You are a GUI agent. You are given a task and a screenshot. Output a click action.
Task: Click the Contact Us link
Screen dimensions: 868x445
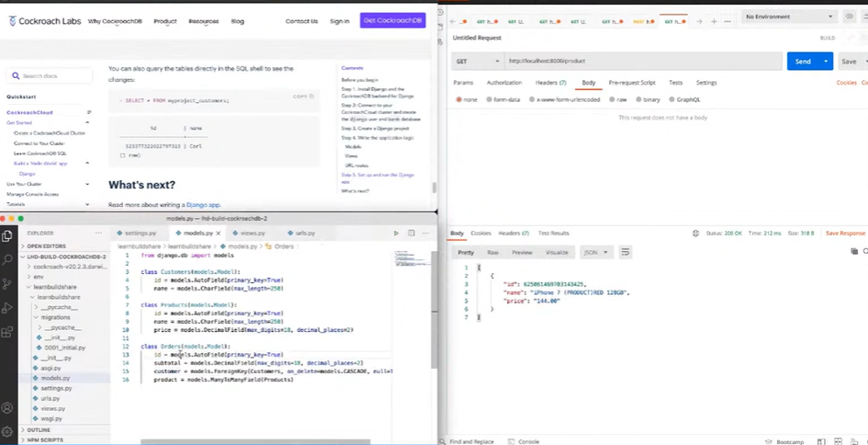[301, 21]
